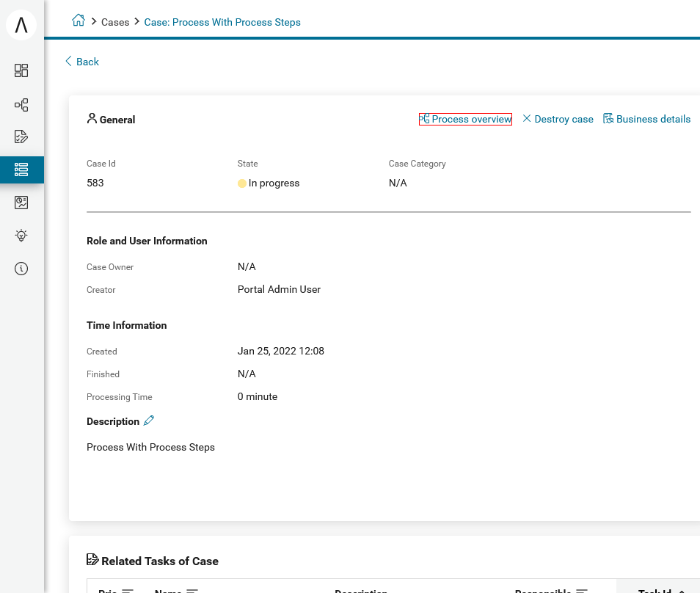
Task: Click the description text below Description
Action: pyautogui.click(x=150, y=447)
